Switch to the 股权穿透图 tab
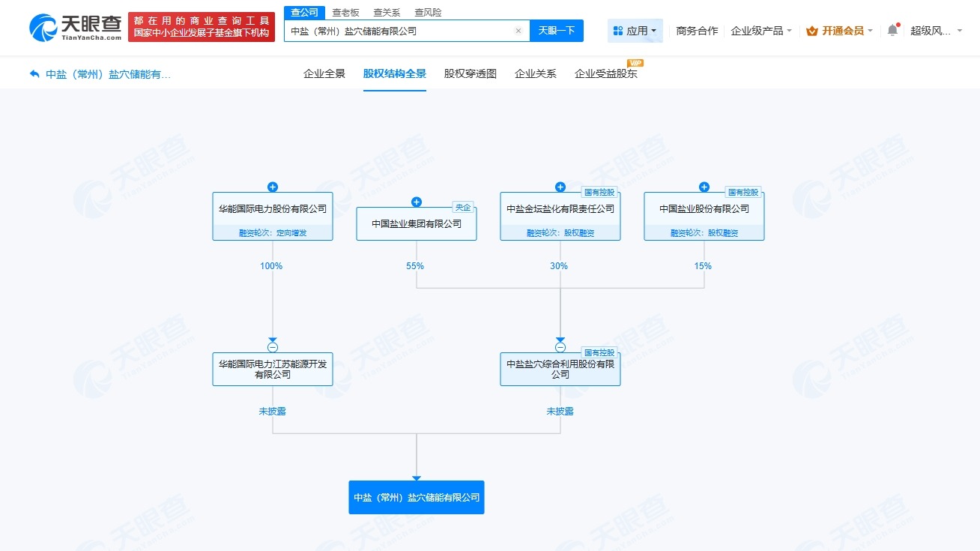 pyautogui.click(x=470, y=73)
